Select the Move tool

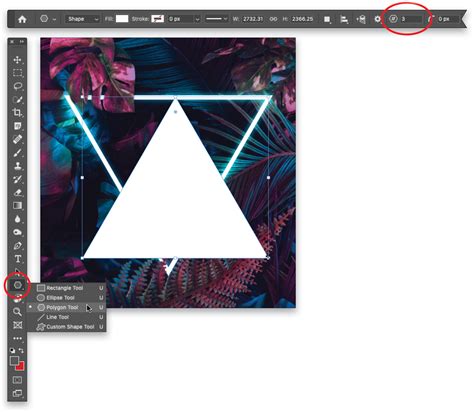(x=17, y=60)
